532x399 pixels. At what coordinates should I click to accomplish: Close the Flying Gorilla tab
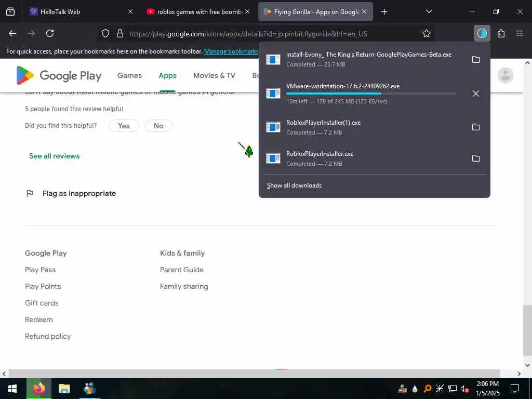364,11
